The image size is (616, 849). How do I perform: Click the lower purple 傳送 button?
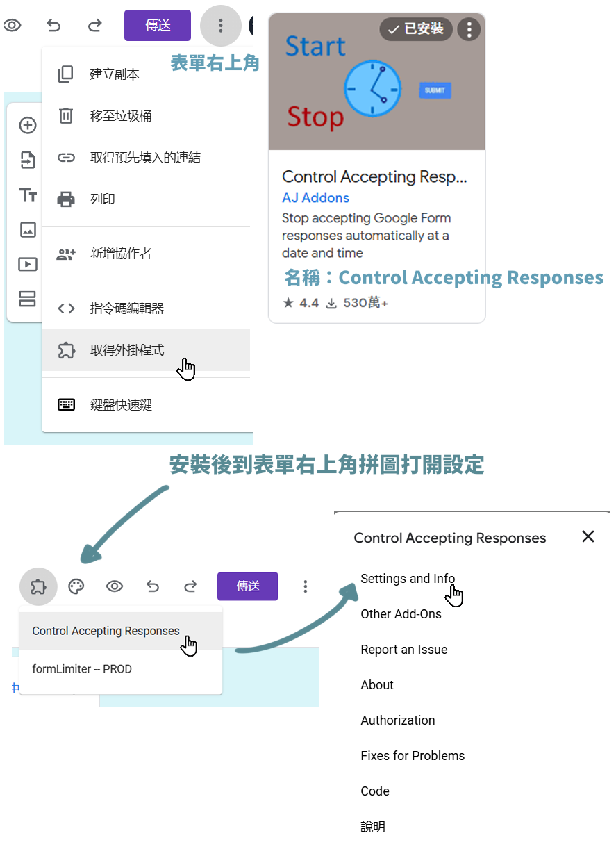click(x=248, y=586)
